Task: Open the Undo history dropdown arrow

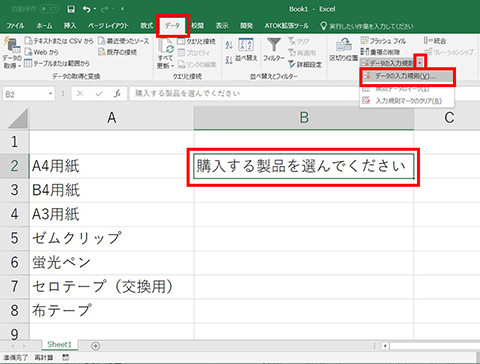Action: pyautogui.click(x=94, y=9)
